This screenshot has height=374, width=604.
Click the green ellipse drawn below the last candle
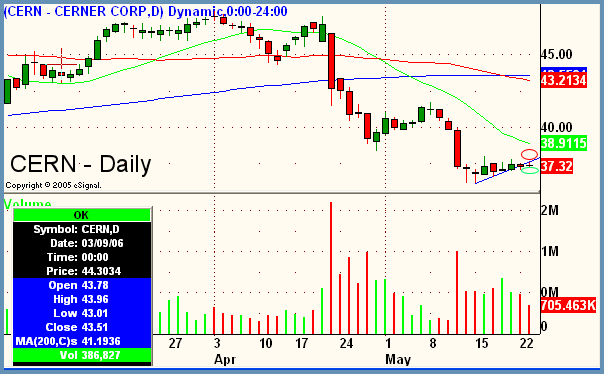(x=530, y=170)
